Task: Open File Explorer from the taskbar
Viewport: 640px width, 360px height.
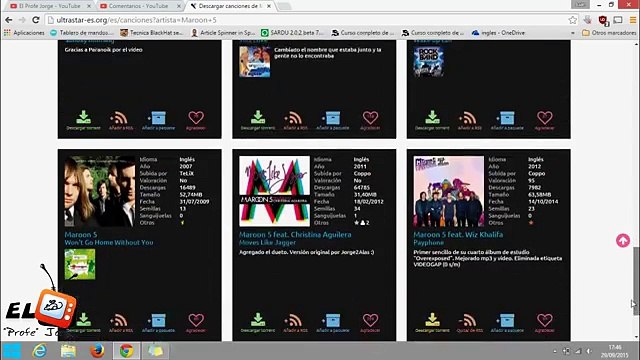Action: click(x=68, y=351)
